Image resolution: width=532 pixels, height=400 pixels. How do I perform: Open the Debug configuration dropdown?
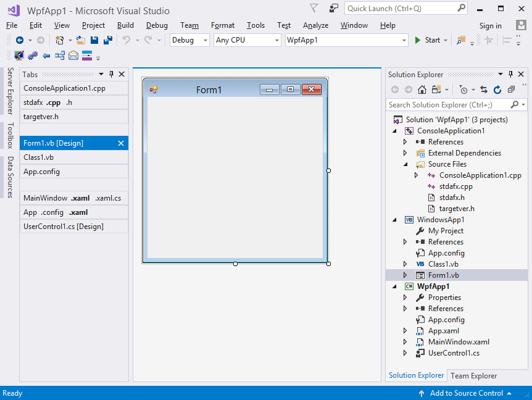tap(190, 40)
